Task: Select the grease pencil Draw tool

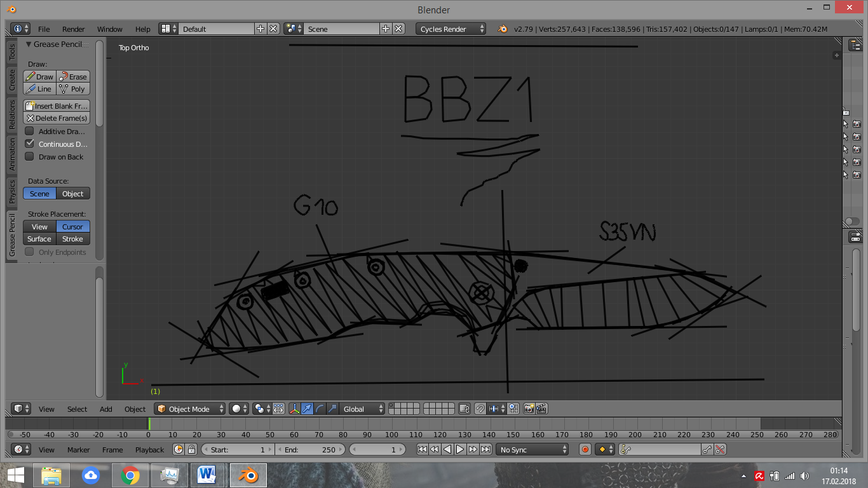Action: [39, 77]
